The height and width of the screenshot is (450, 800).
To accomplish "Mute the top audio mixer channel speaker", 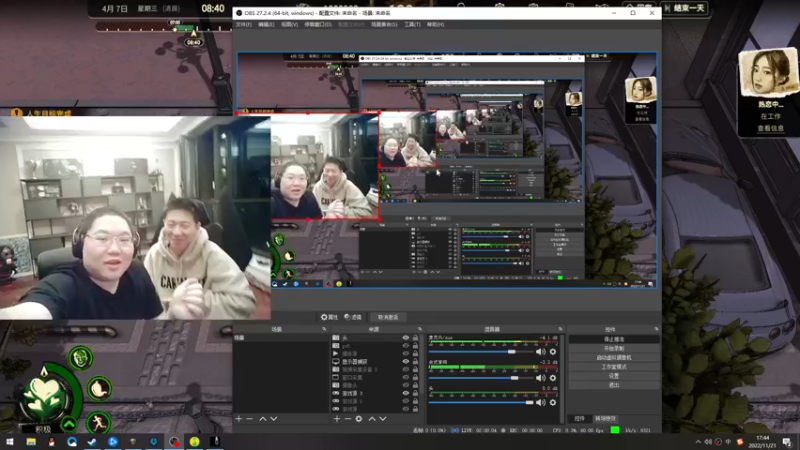I will pyautogui.click(x=540, y=351).
